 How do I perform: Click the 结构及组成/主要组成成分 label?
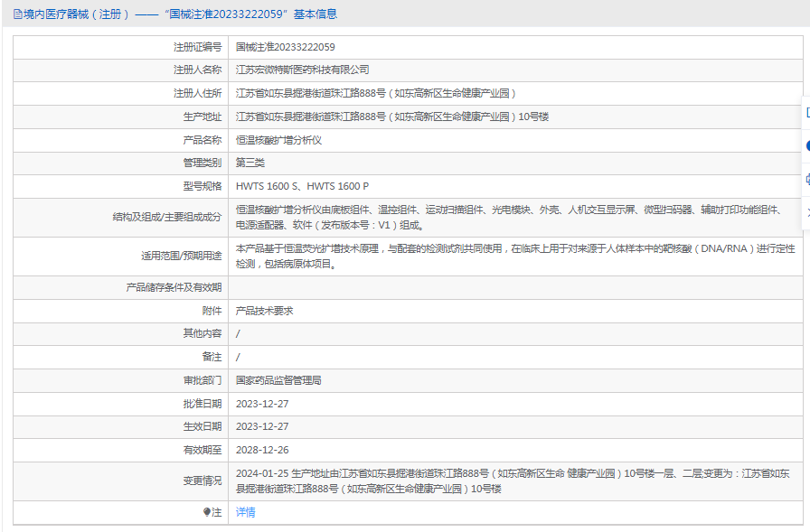tap(167, 218)
